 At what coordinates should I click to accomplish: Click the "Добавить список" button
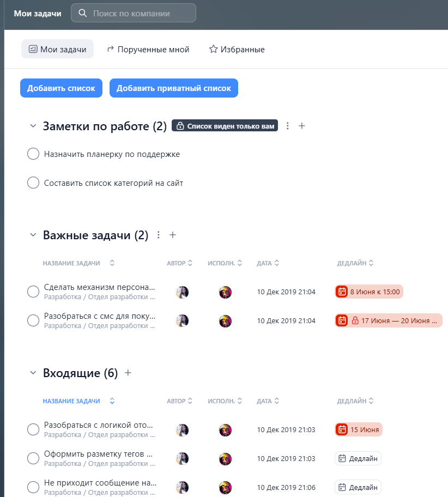tap(60, 88)
